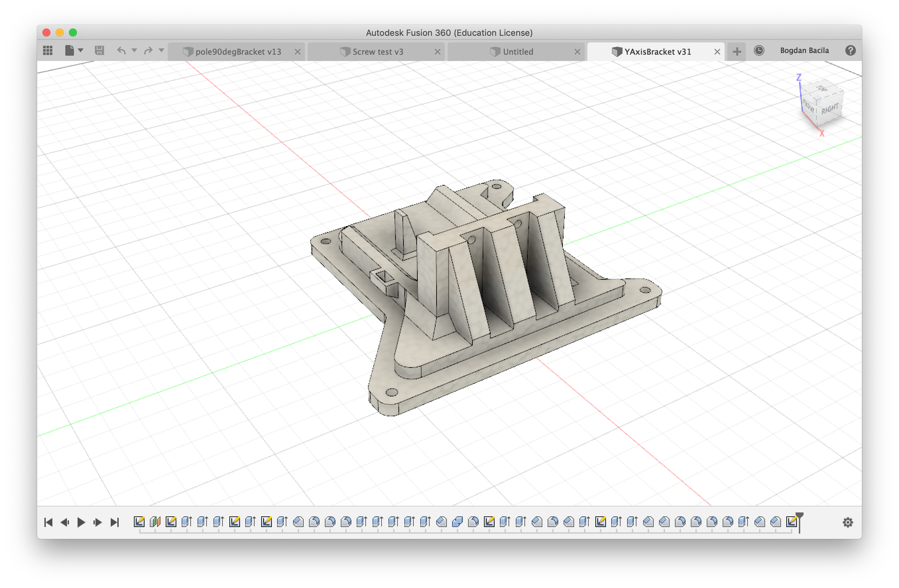Click the Save disk icon
Viewport: 899px width, 588px height.
pos(99,50)
